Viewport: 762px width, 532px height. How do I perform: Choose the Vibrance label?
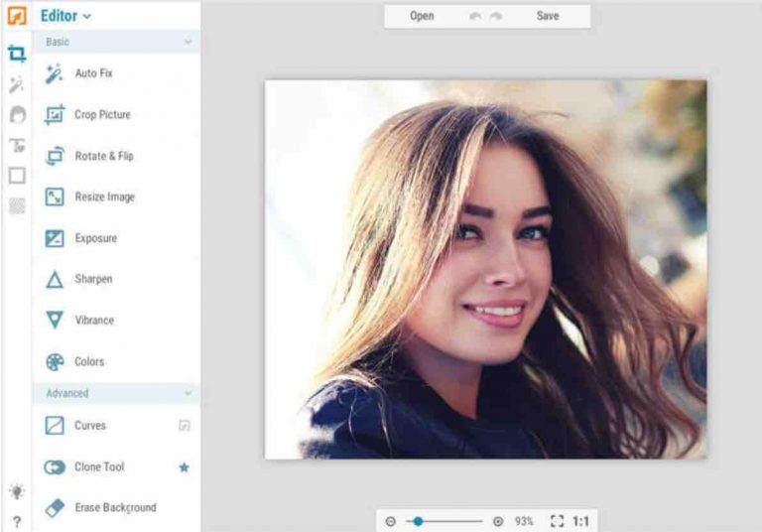(x=94, y=321)
